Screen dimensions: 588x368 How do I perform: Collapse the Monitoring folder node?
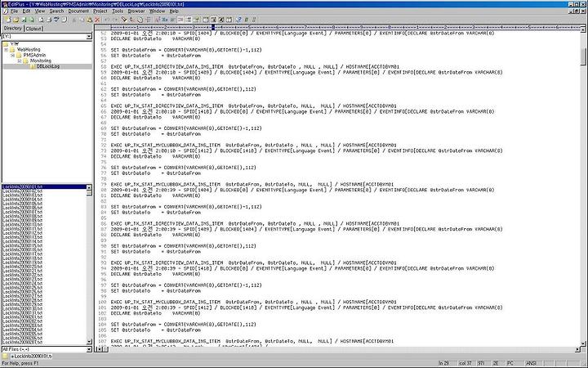tap(20, 61)
